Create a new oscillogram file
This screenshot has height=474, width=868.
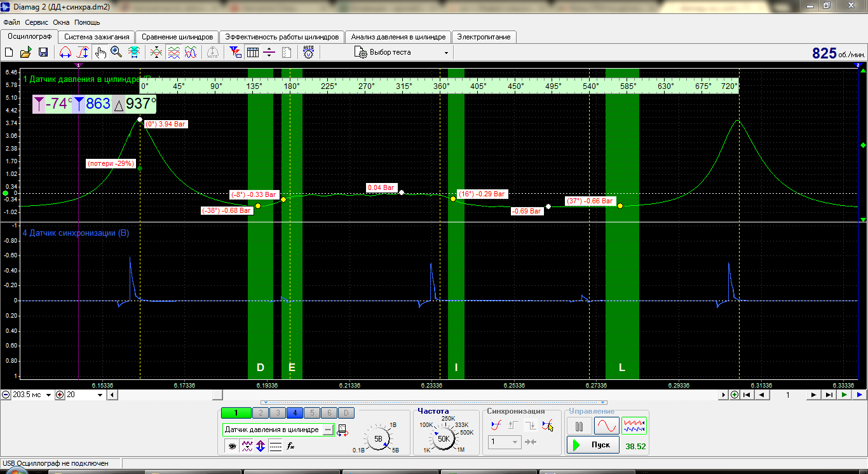[9, 53]
